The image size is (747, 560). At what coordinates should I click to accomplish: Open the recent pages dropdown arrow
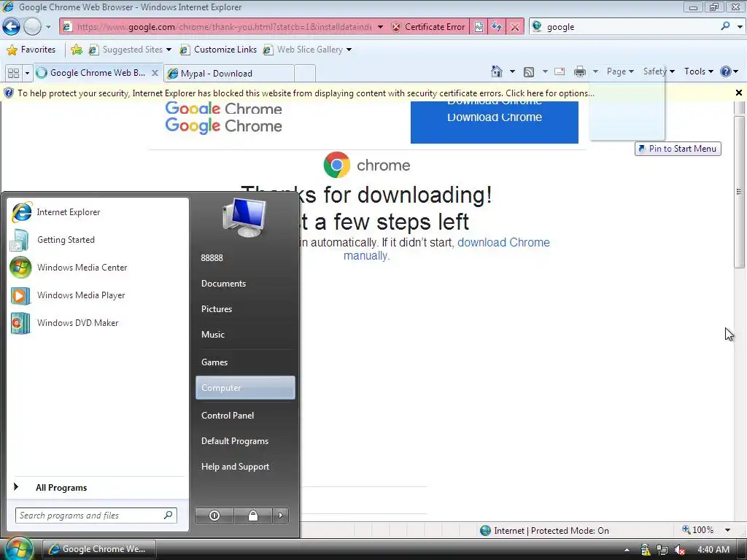(48, 27)
